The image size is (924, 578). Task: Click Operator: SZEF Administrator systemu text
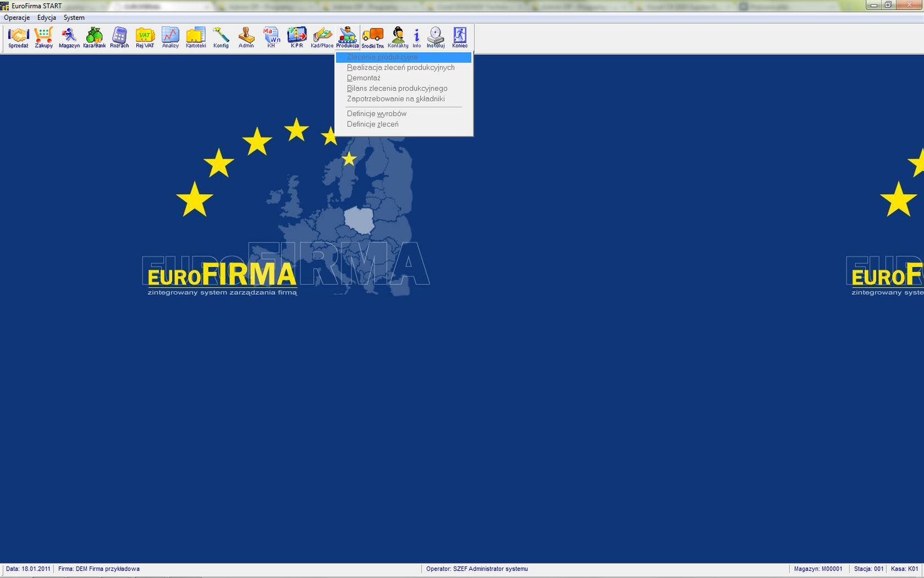click(477, 569)
